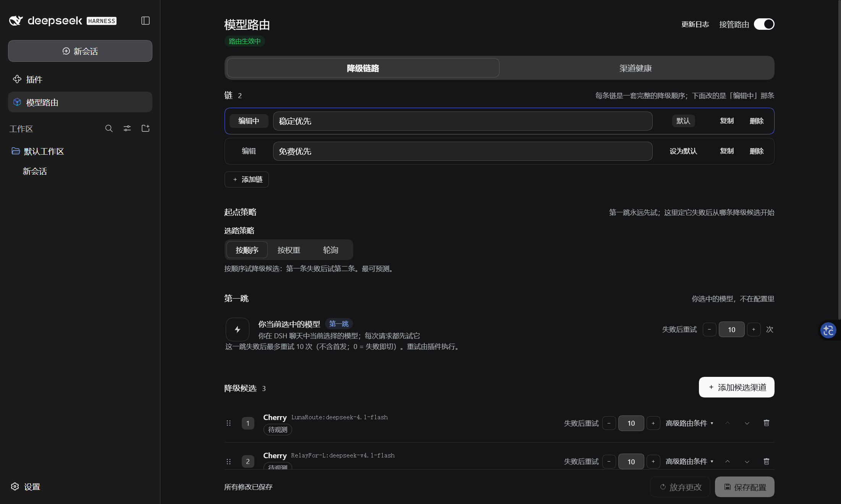Open 模型路由 in sidebar
The width and height of the screenshot is (841, 504).
coord(80,102)
